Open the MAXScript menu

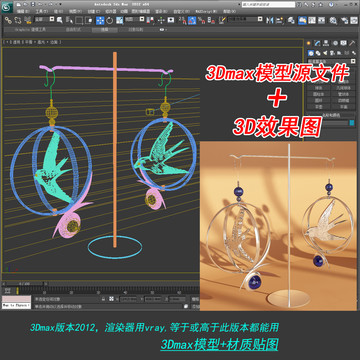[206, 11]
